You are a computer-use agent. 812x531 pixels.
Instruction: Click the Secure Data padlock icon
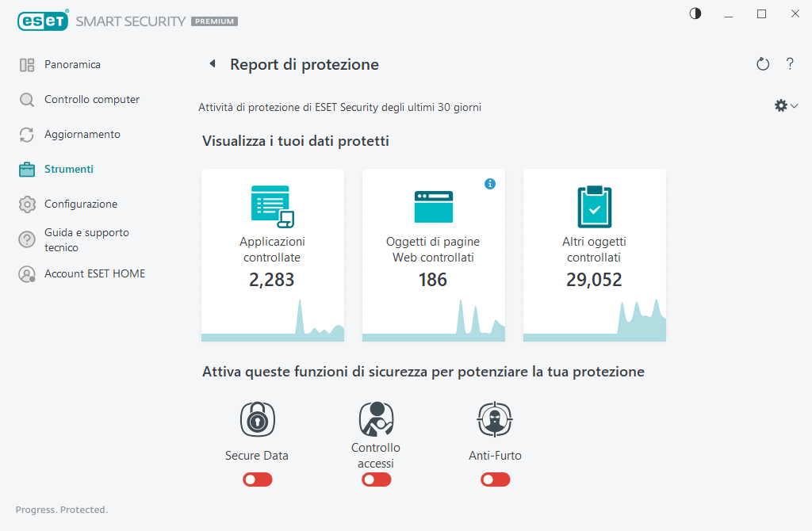tap(257, 419)
